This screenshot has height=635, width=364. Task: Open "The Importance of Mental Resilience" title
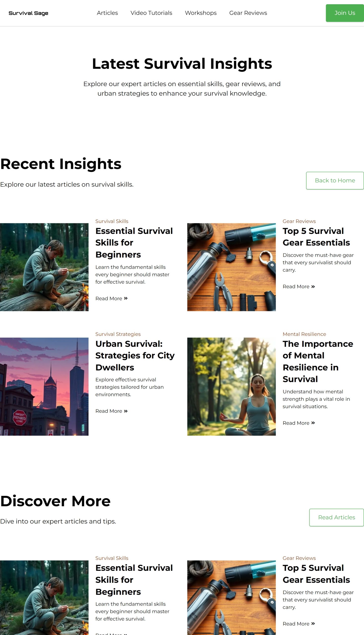point(317,361)
